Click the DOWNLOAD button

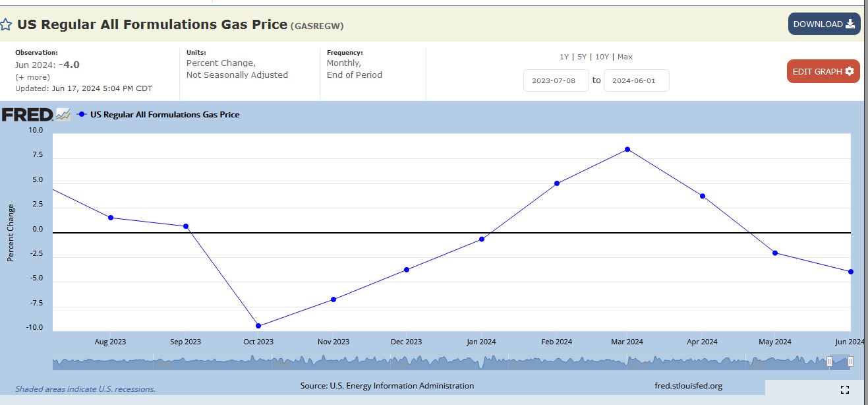(x=824, y=24)
